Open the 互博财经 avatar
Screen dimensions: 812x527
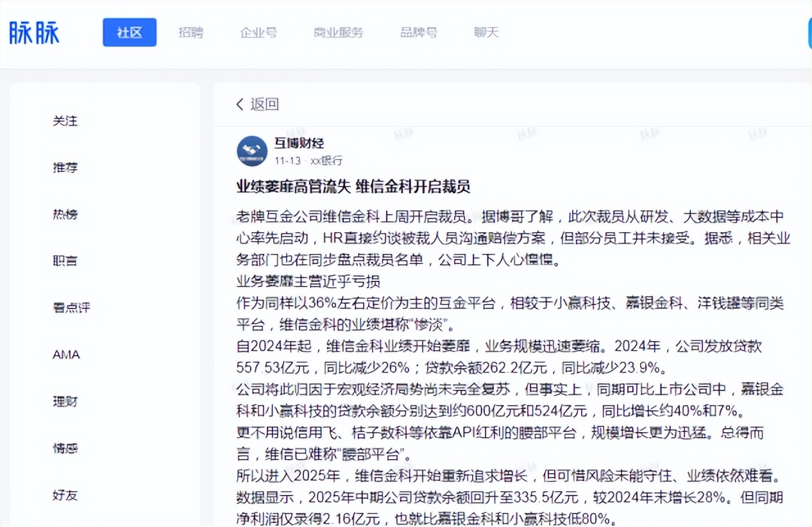[x=252, y=151]
